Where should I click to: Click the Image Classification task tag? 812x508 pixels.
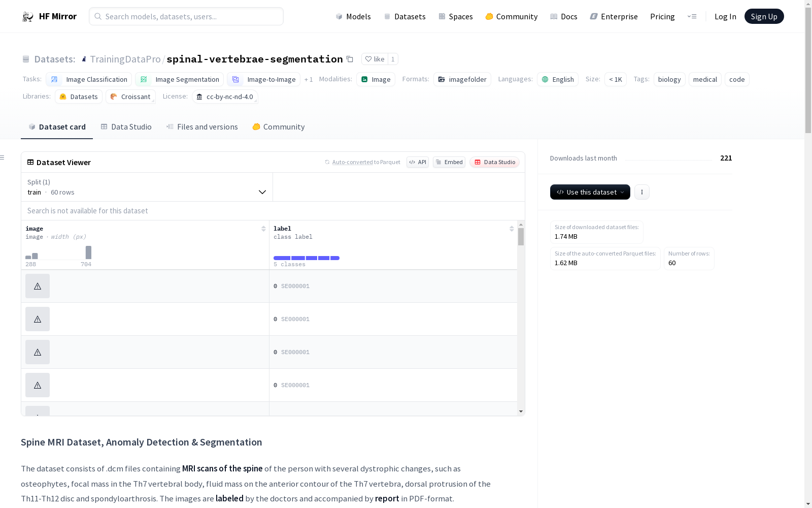(89, 79)
